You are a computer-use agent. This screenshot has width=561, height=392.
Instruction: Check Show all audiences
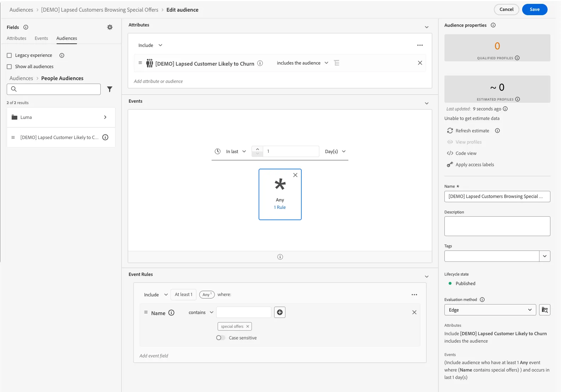coord(10,67)
